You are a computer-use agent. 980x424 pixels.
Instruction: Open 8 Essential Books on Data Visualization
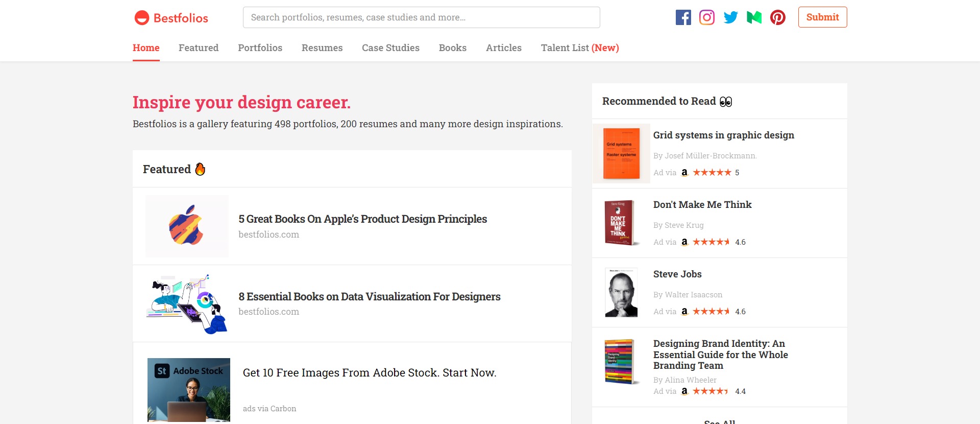click(370, 297)
